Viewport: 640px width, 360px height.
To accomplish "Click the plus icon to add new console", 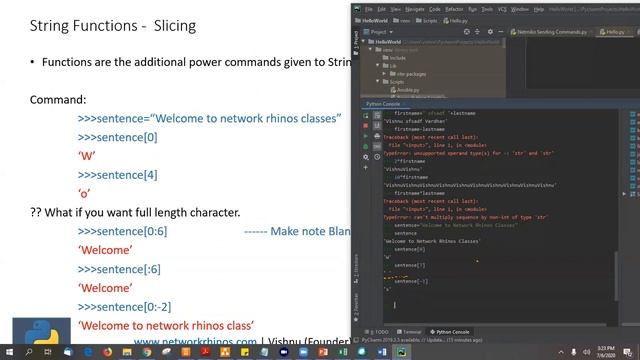I will click(366, 167).
